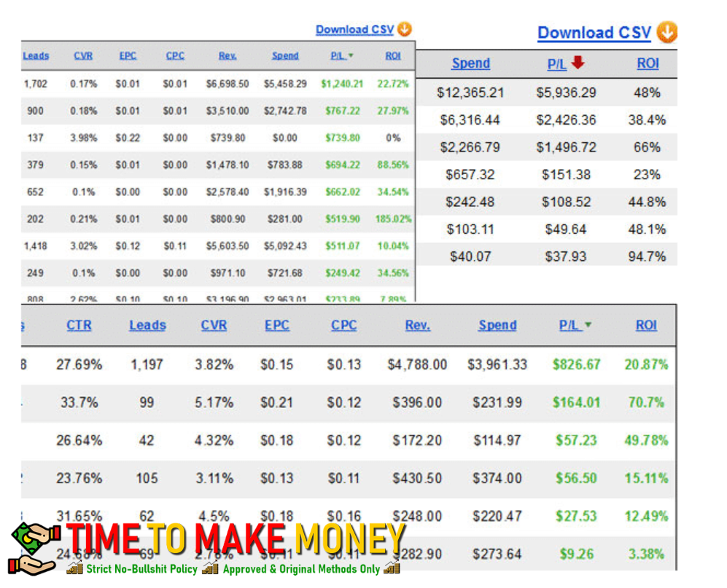Open the large Download CSV link
The image size is (727, 588).
(x=594, y=33)
